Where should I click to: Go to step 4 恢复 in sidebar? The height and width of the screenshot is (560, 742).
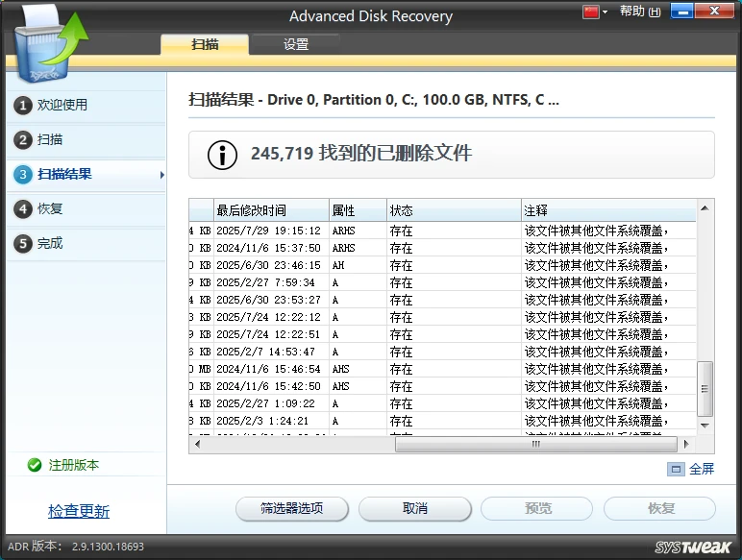(87, 208)
